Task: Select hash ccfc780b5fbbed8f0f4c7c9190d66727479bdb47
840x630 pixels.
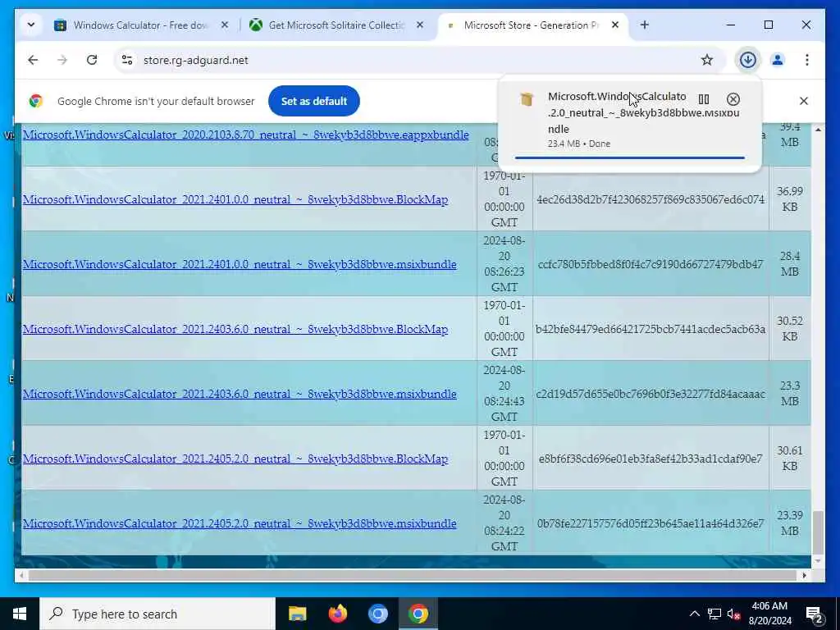Action: [x=651, y=264]
